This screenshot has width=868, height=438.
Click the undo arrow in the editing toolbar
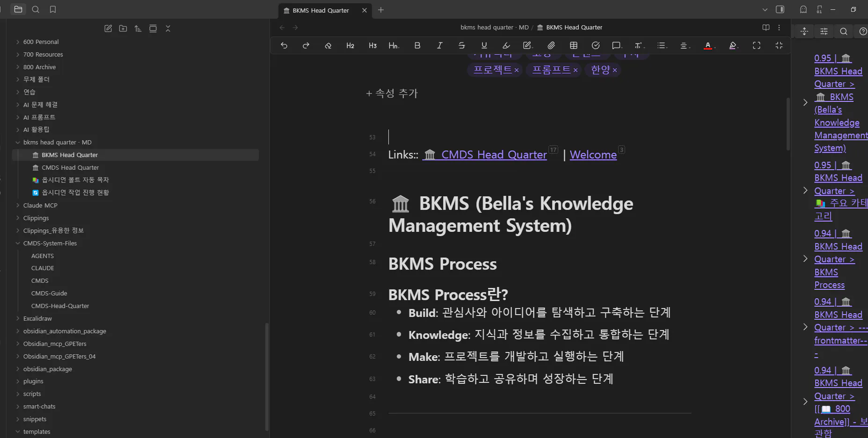pyautogui.click(x=284, y=45)
